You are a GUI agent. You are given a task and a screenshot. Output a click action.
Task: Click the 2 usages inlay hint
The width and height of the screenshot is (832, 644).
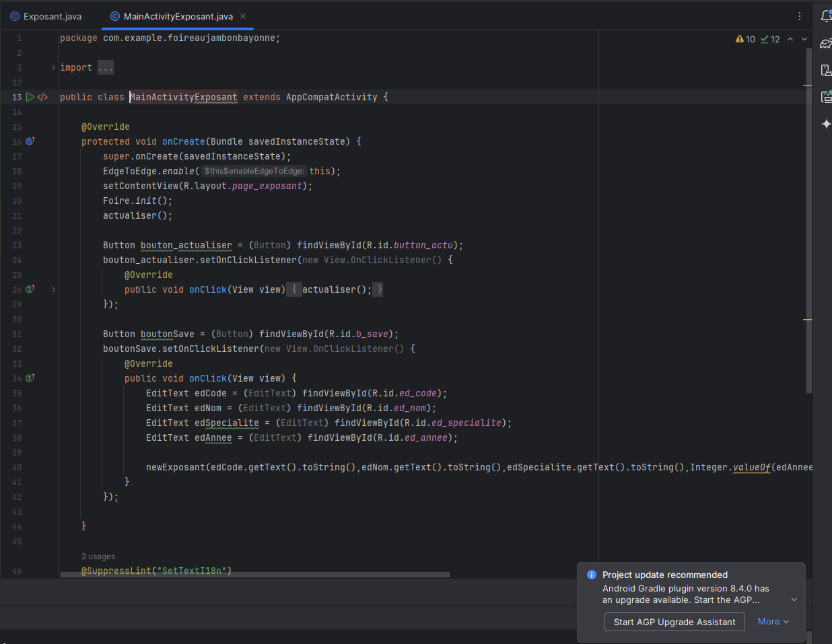pos(98,557)
